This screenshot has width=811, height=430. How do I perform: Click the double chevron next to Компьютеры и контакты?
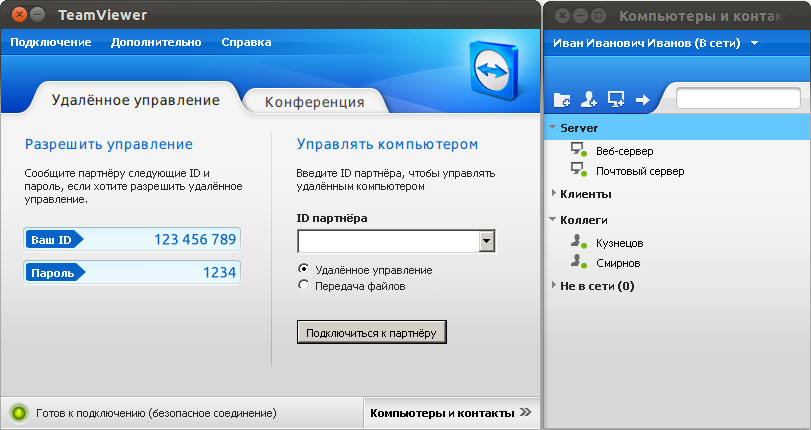click(x=525, y=412)
